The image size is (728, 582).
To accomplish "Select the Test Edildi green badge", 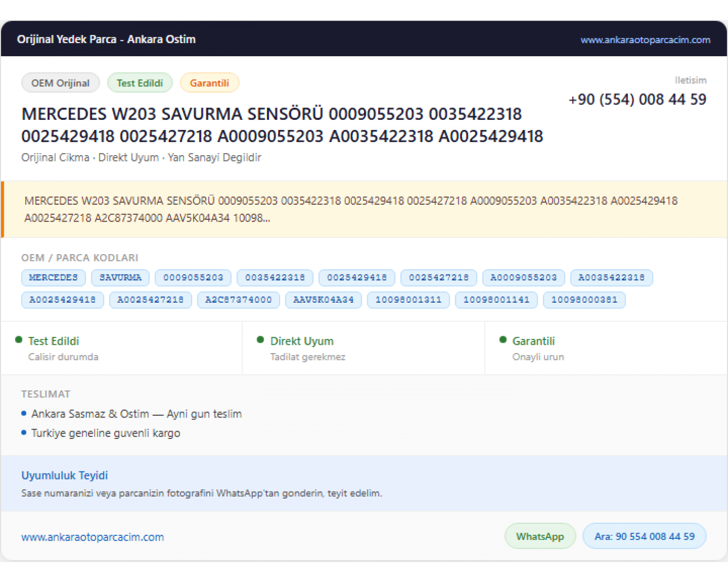I will pyautogui.click(x=140, y=83).
